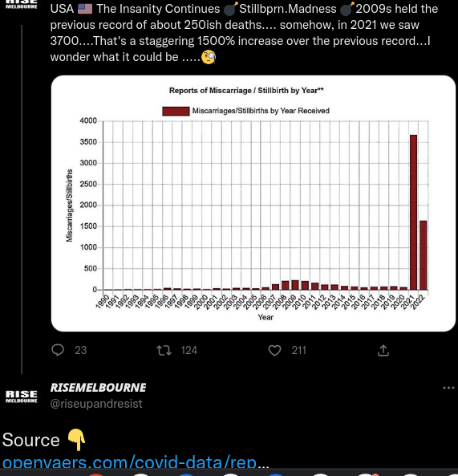Click the USA flag emoji
Viewport: 458px width, 476px height.
coord(85,9)
